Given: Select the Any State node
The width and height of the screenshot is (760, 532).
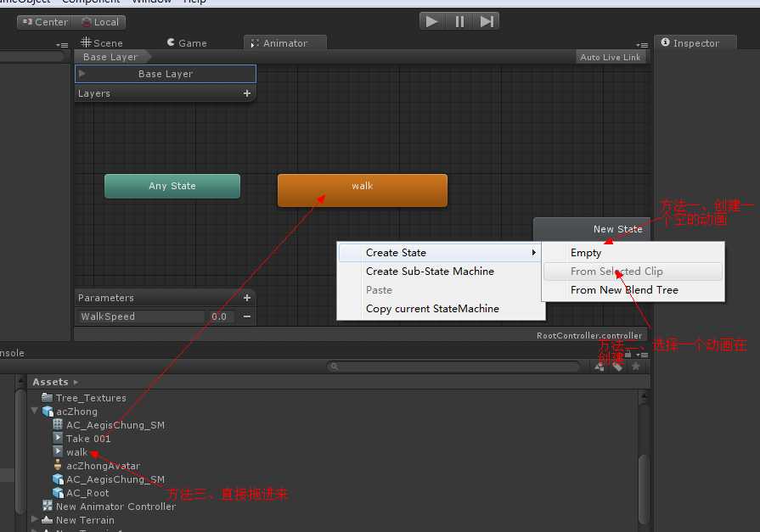Looking at the screenshot, I should [x=172, y=186].
